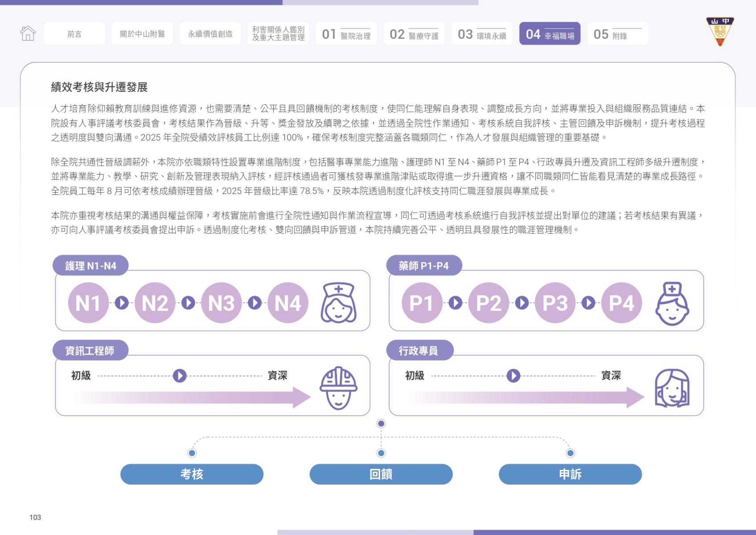Click the 藥師 P1-P4 label
The width and height of the screenshot is (756, 535).
[x=424, y=266]
